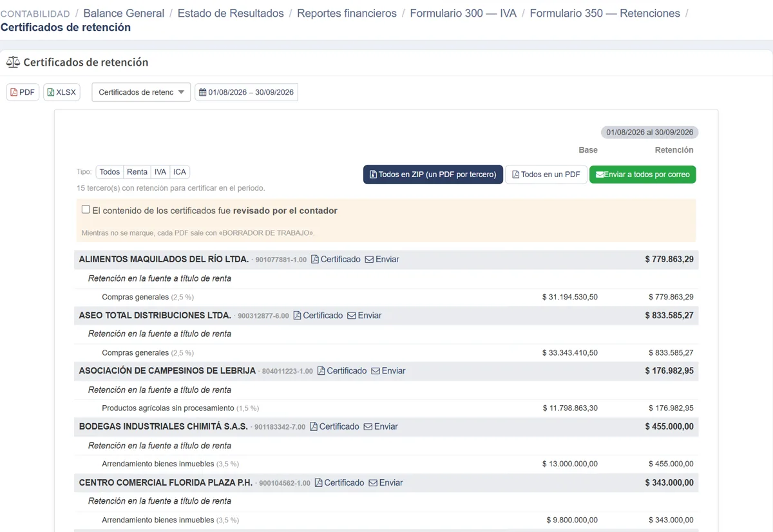Click NIT 804011223-1.00
The height and width of the screenshot is (532, 773).
[287, 372]
